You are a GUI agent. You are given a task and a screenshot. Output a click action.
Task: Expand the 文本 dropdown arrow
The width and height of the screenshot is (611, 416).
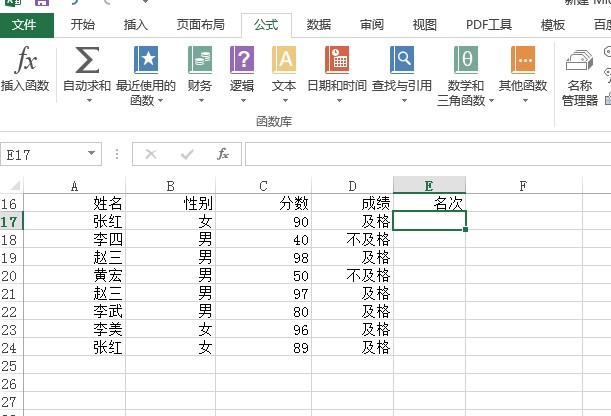(x=285, y=100)
